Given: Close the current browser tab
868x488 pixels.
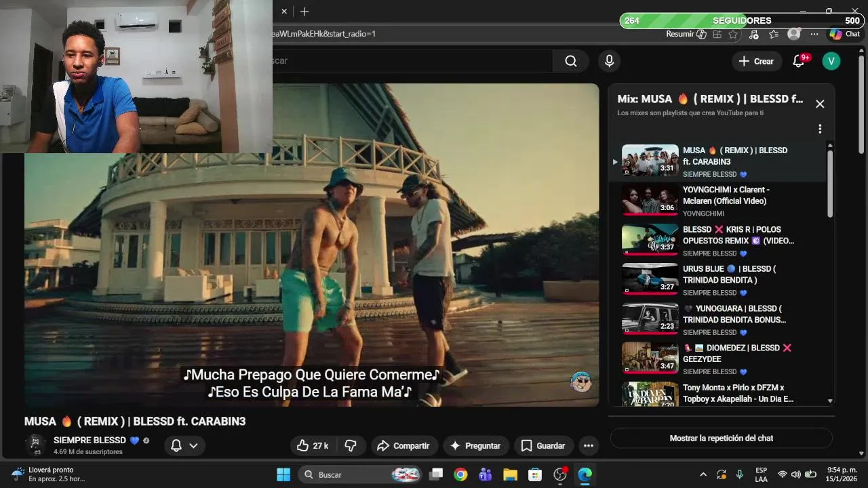Looking at the screenshot, I should [x=284, y=12].
